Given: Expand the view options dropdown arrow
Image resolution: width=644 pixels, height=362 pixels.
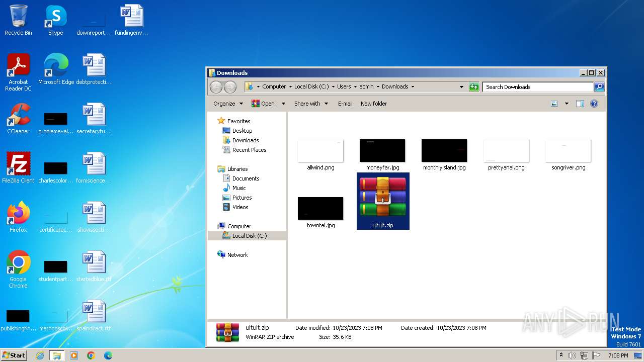Looking at the screenshot, I should click(567, 104).
